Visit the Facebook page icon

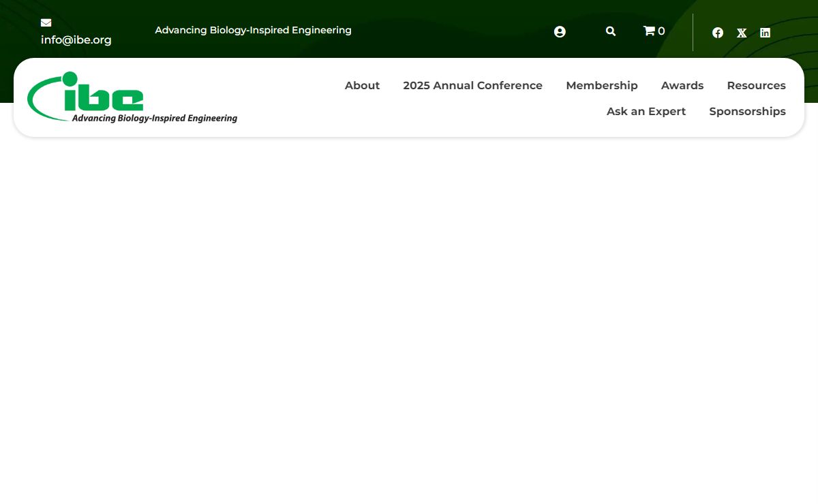tap(718, 33)
